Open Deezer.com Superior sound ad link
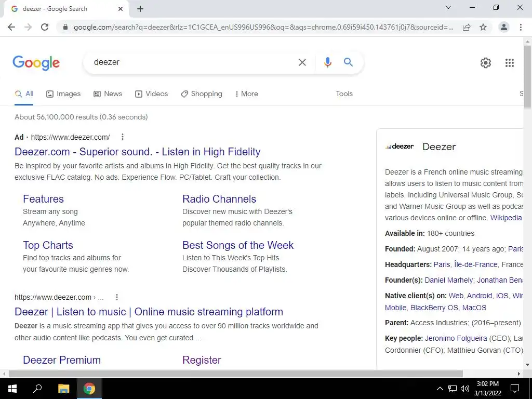The height and width of the screenshot is (399, 532). coord(137,152)
